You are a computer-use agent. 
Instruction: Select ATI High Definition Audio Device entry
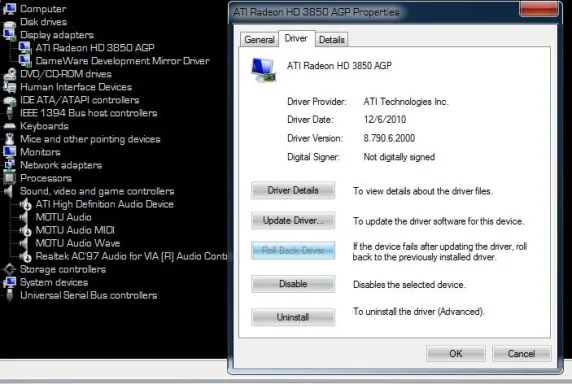coord(105,204)
